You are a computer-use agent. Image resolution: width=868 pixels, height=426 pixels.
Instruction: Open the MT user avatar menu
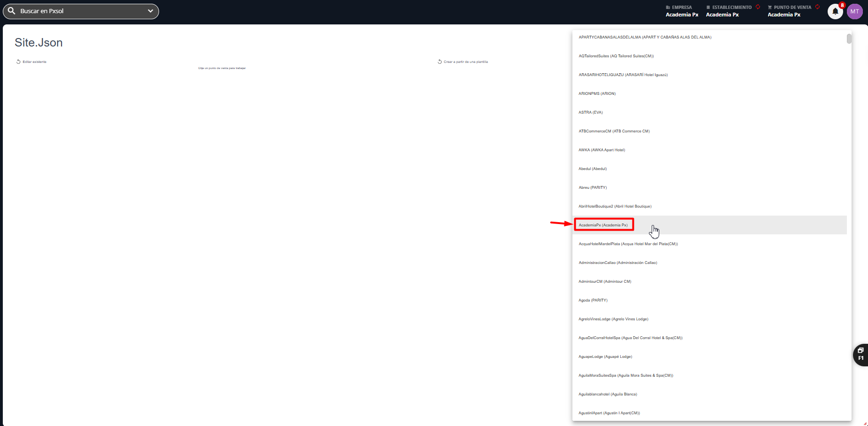[854, 11]
